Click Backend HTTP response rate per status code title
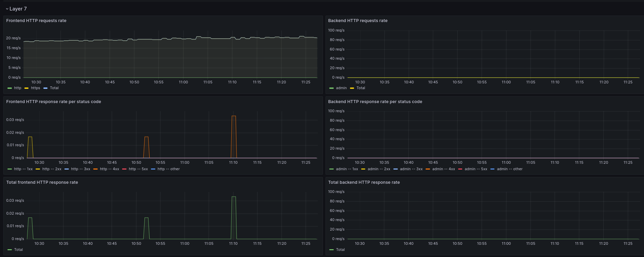 coord(375,102)
